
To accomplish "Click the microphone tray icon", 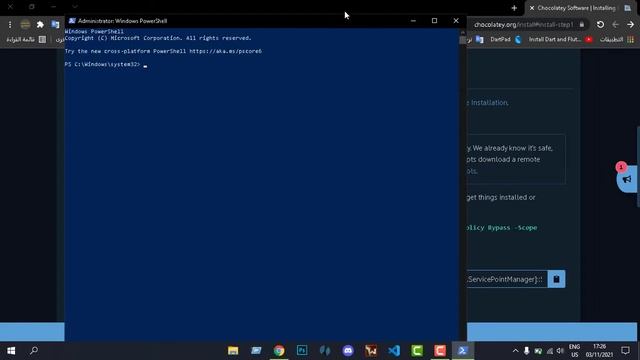I will (x=527, y=351).
